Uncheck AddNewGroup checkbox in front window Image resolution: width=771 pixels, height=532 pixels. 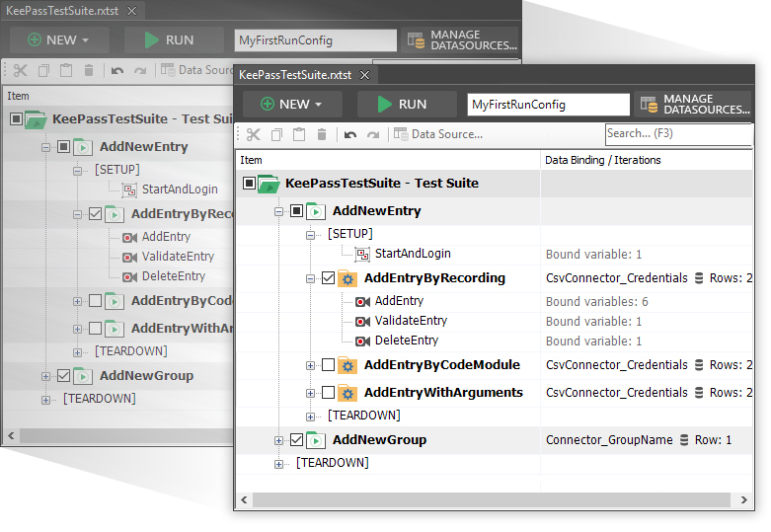pyautogui.click(x=296, y=439)
